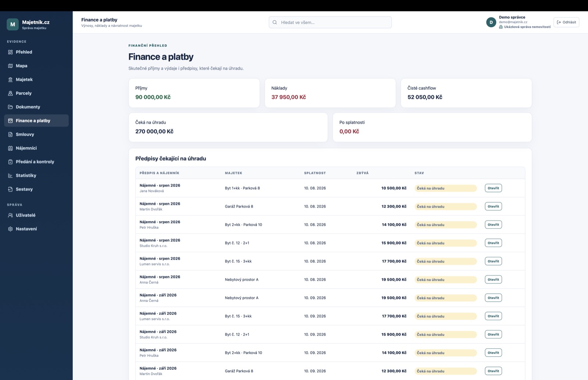Click the Smlouvy document icon
588x380 pixels.
[10, 135]
